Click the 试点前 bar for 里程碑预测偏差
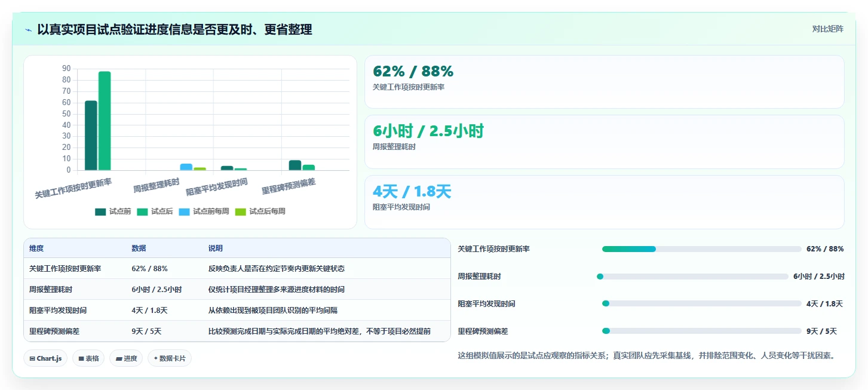This screenshot has height=390, width=868. [x=295, y=165]
